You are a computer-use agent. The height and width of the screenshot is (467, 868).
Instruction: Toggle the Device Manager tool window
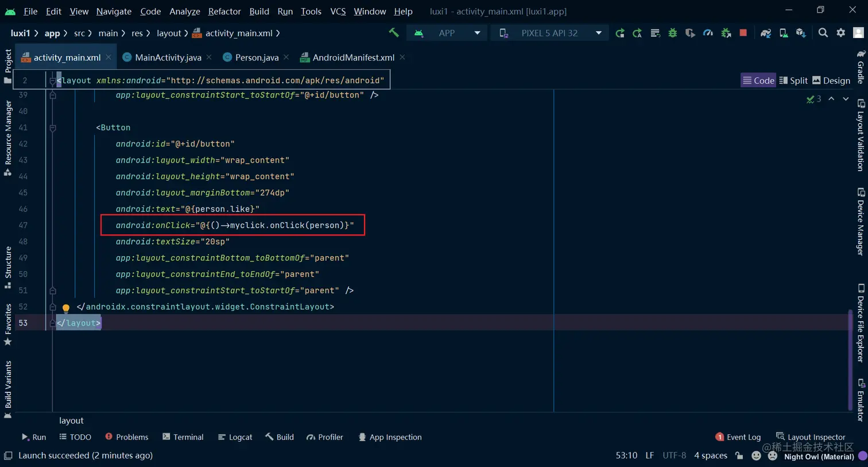click(861, 221)
